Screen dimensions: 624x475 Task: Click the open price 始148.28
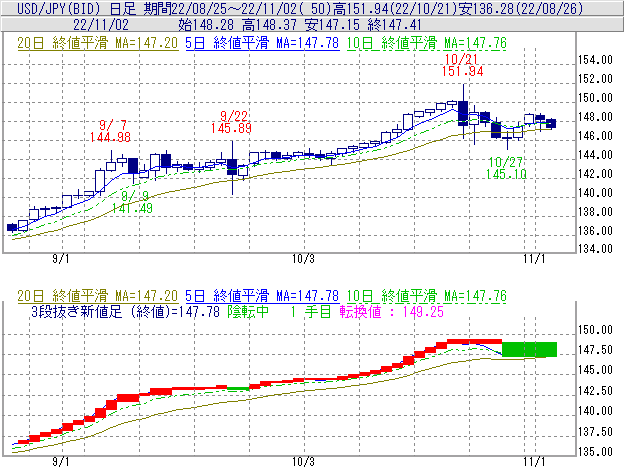click(x=206, y=25)
